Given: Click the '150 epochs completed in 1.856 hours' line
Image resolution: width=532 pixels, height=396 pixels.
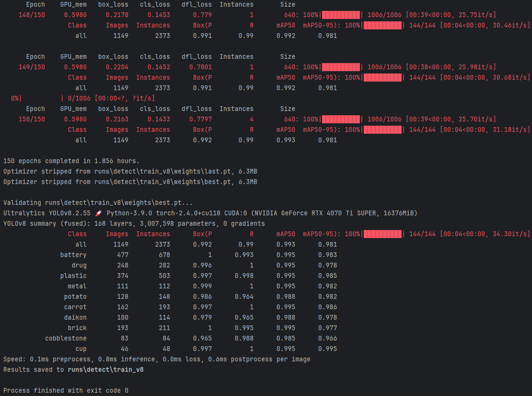Looking at the screenshot, I should 71,161.
